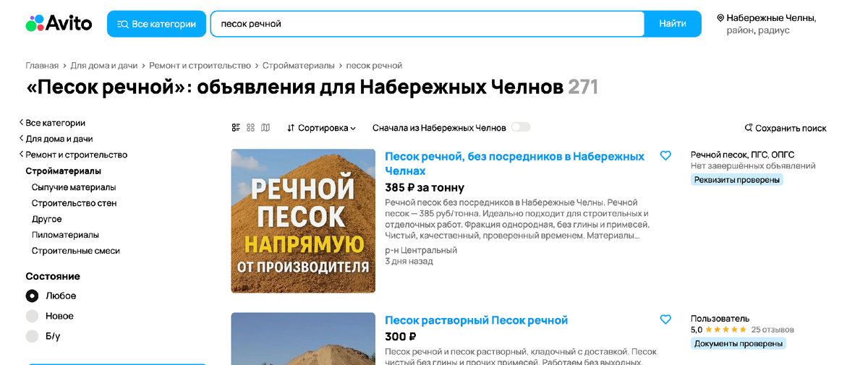Open 'Для дома и дачи' breadcrumb
The image size is (868, 365).
(x=103, y=66)
